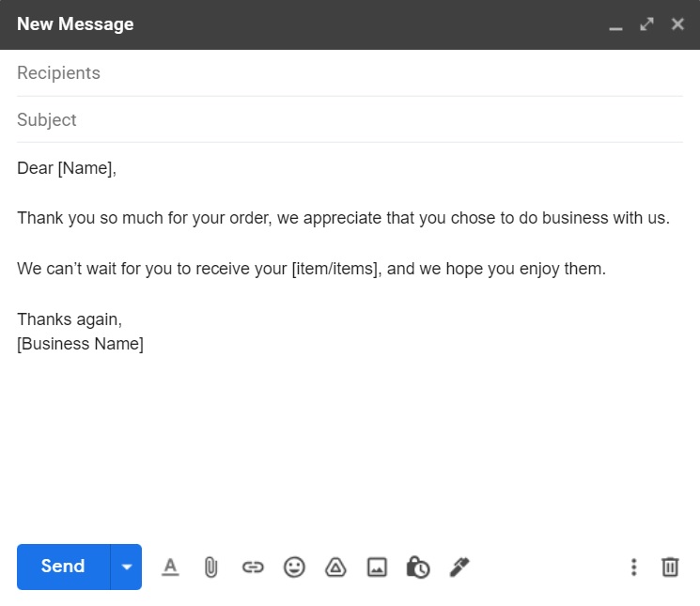The width and height of the screenshot is (700, 606).
Task: Insert files using Google Drive icon
Action: coord(335,567)
